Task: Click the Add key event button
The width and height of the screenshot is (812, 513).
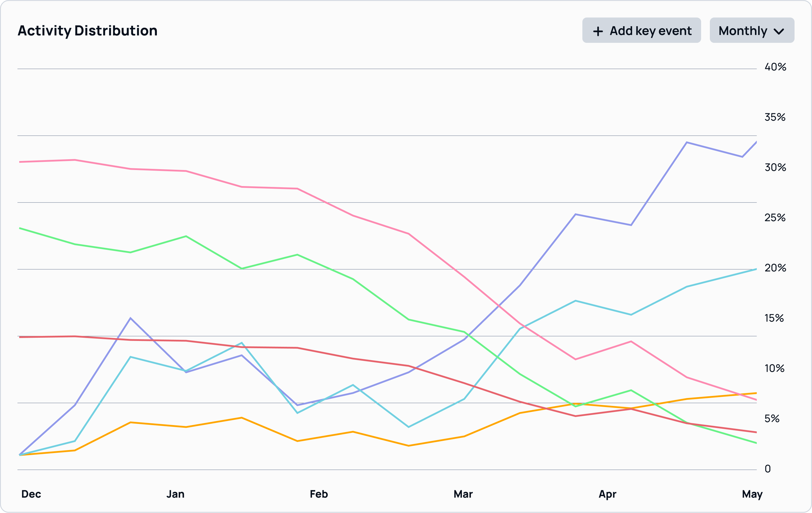Action: (x=641, y=30)
